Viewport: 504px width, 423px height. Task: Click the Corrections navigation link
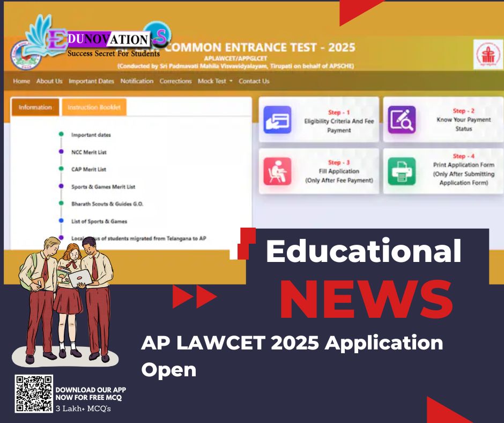point(176,81)
